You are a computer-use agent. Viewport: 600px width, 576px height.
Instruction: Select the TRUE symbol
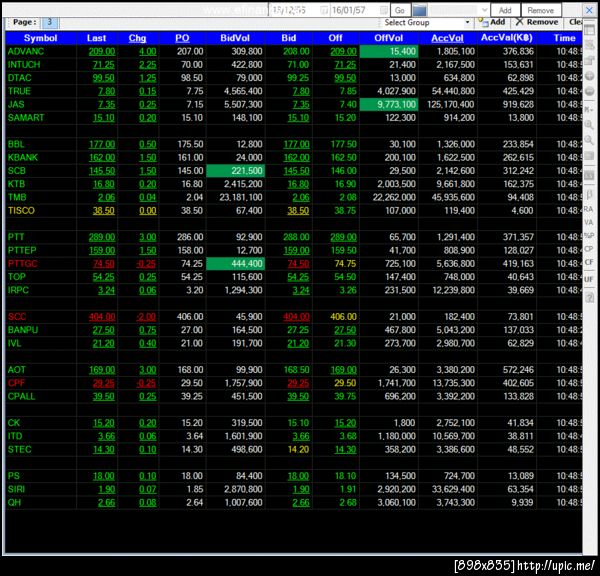[x=19, y=91]
